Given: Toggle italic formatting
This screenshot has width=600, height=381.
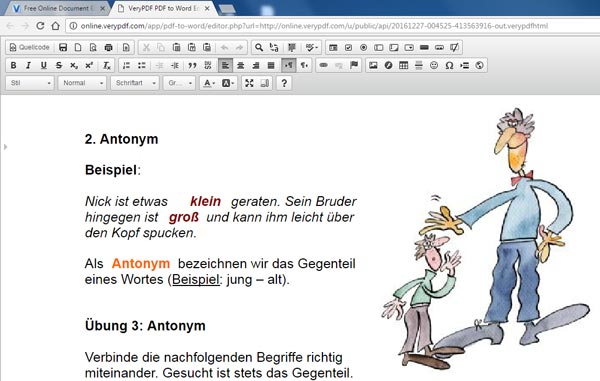Looking at the screenshot, I should click(x=28, y=65).
